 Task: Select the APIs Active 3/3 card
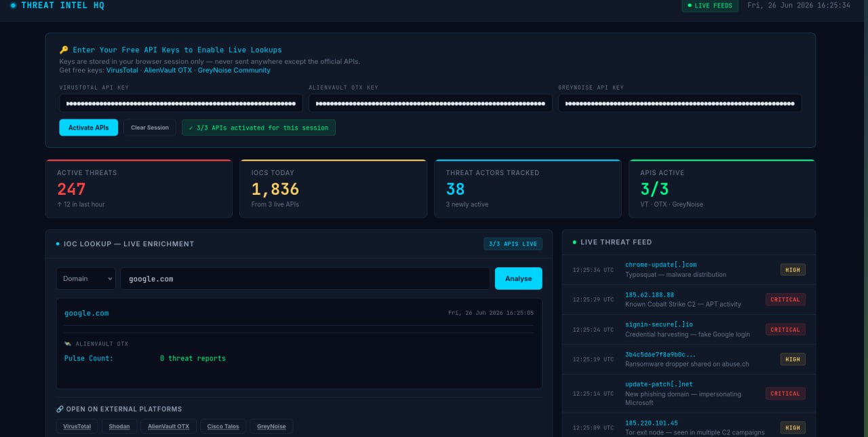(722, 189)
